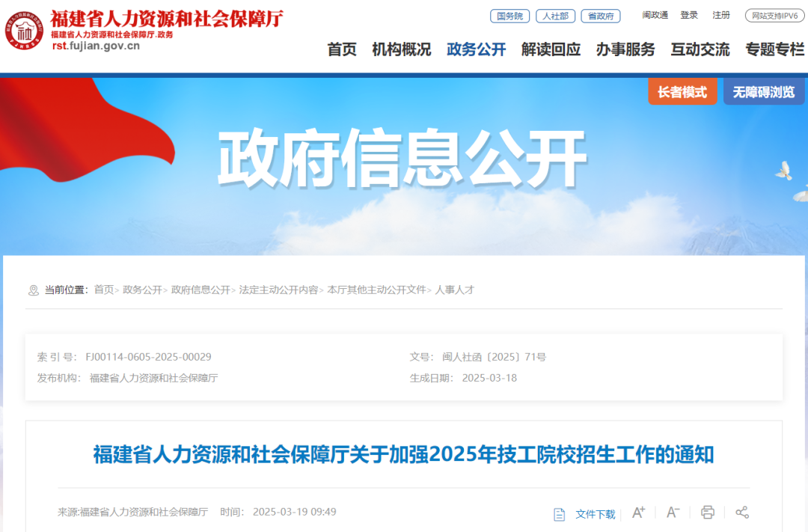The height and width of the screenshot is (532, 808).
Task: Click the location pin icon in breadcrumb
Action: pos(34,290)
